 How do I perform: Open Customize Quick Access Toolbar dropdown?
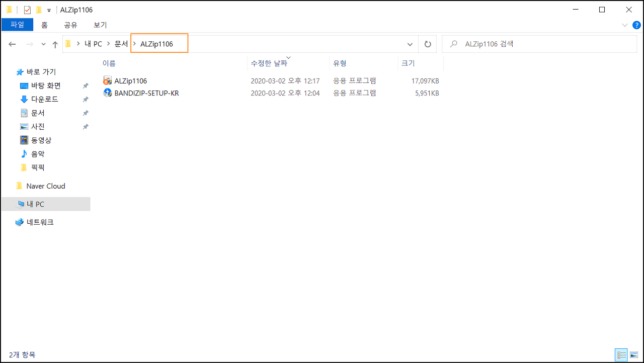click(x=49, y=11)
